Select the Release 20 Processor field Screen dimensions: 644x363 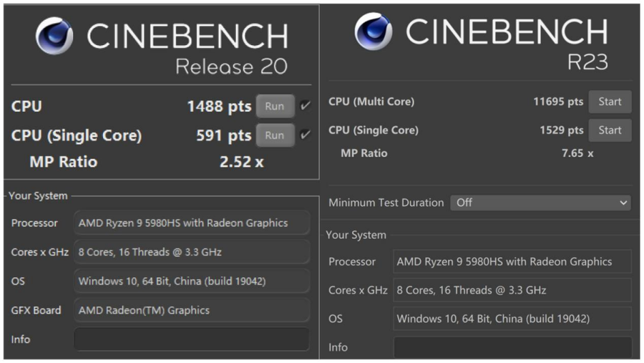tap(192, 223)
